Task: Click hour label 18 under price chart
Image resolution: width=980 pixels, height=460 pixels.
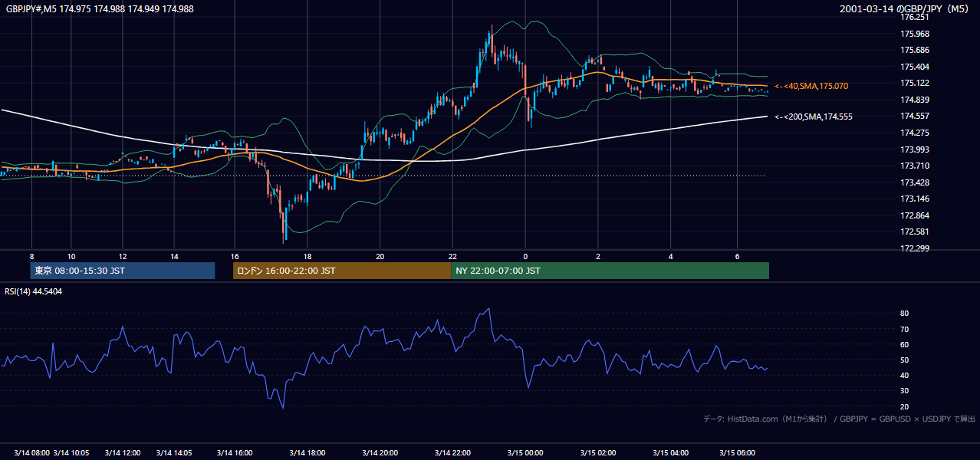Action: (x=307, y=256)
